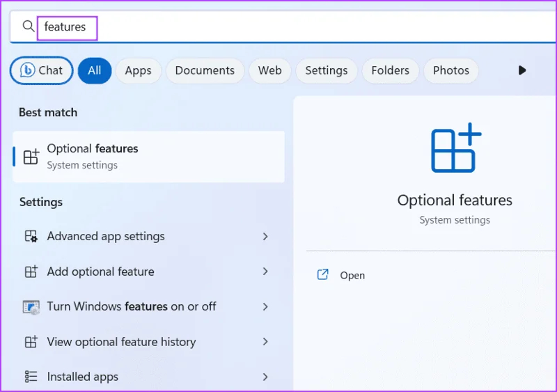The image size is (557, 392).
Task: Switch to the Web filter tab
Action: coord(270,70)
